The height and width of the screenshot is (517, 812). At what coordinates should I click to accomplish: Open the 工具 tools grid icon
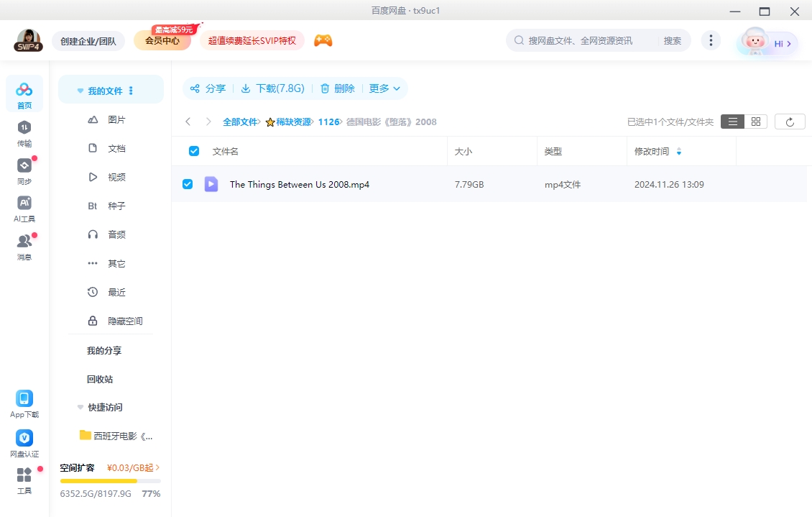24,475
